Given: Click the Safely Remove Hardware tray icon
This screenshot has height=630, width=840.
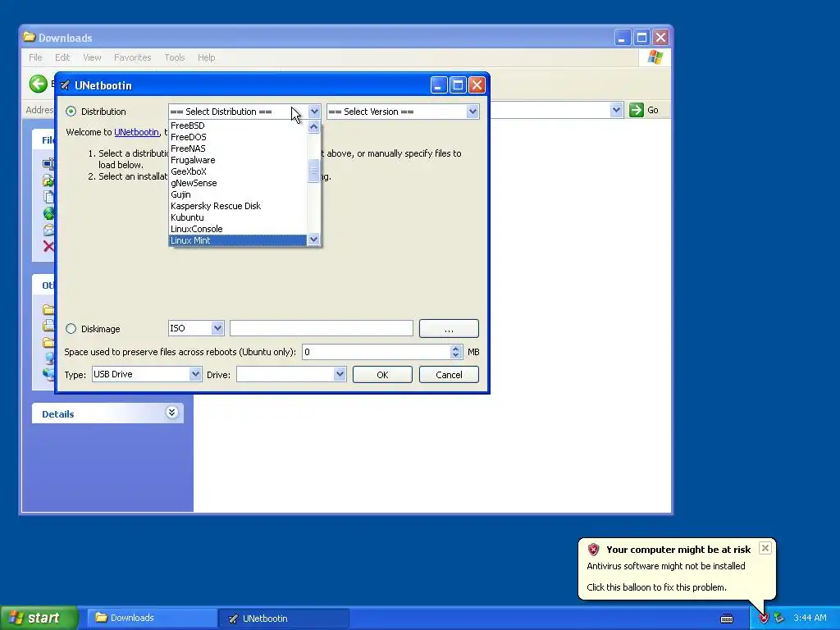Looking at the screenshot, I should point(778,619).
